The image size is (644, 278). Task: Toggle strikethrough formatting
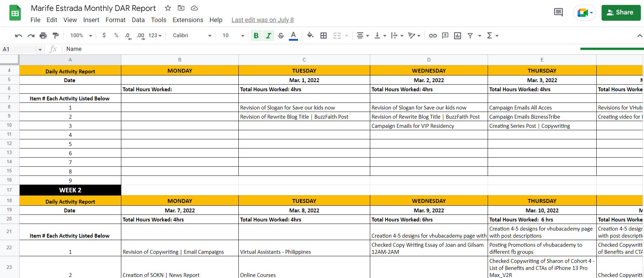point(281,35)
